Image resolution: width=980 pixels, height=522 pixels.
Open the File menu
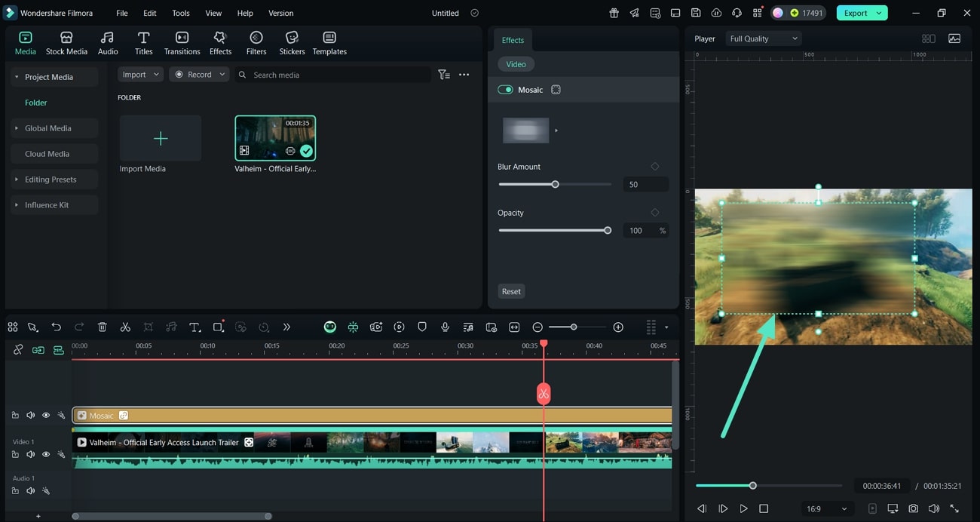coord(121,13)
